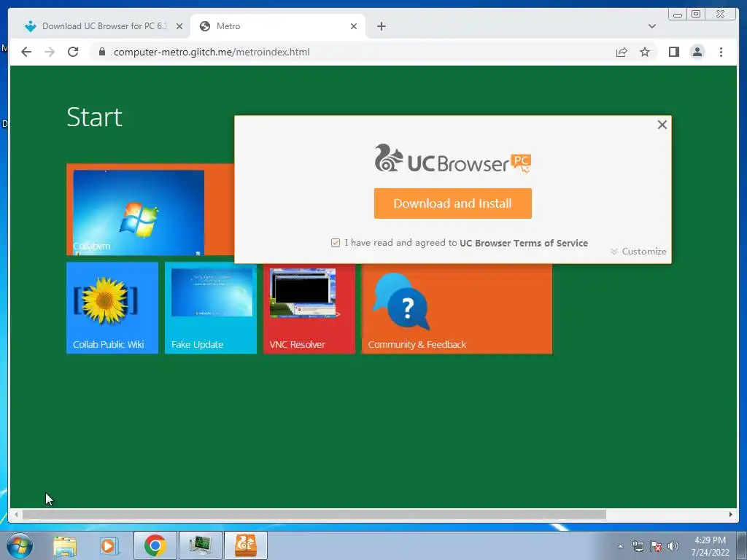
Task: Open the volume speaker tray icon
Action: pyautogui.click(x=673, y=546)
